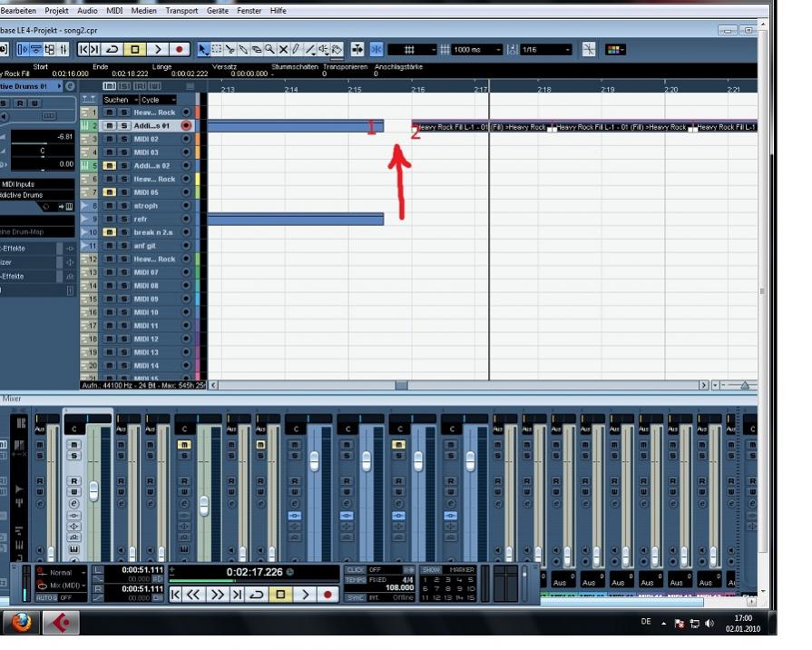
Task: Open the Mixer from the toolbar
Action: (x=64, y=50)
